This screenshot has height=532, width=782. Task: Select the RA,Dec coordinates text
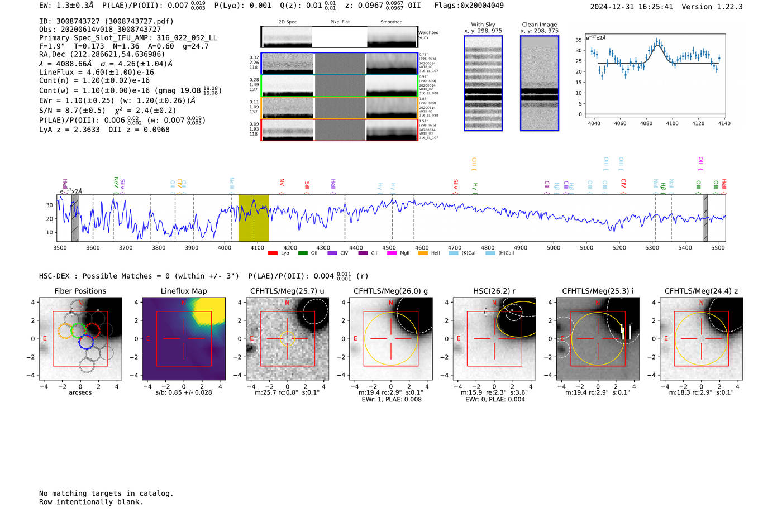coord(102,54)
